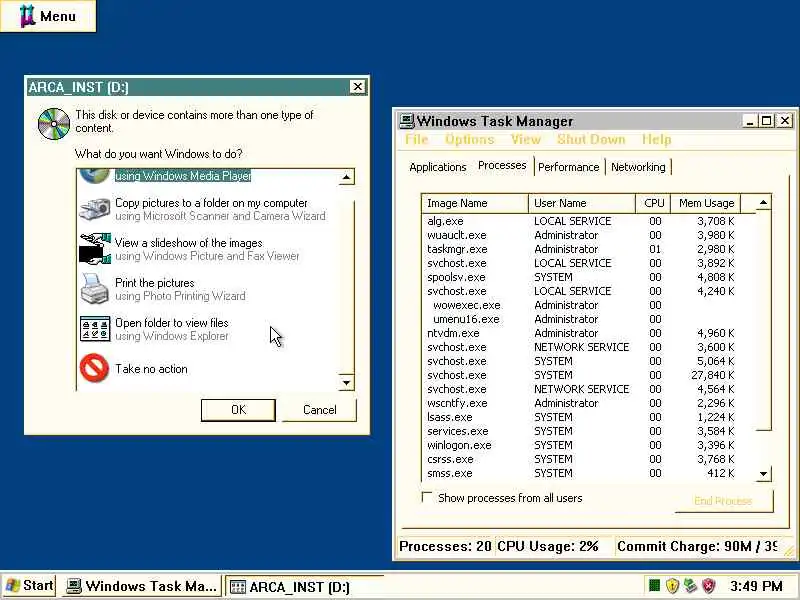Screen dimensions: 800x600
Task: Select the Windows Media Player option icon
Action: pyautogui.click(x=94, y=176)
